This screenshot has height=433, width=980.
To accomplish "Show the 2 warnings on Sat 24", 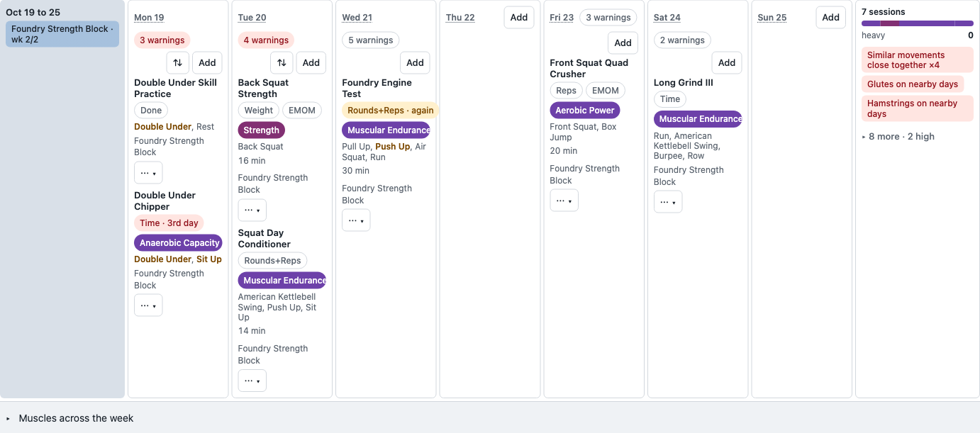I will coord(682,40).
